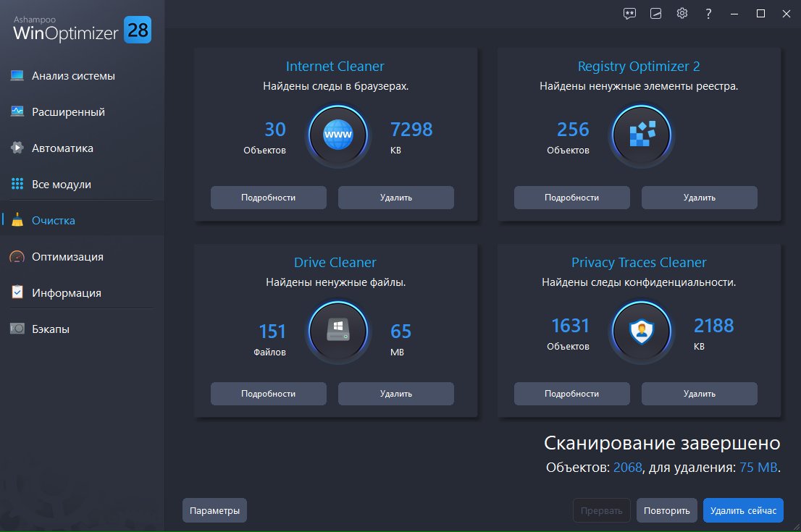801x532 pixels.
Task: Open the Privacy Traces Cleaner title link
Action: (639, 262)
